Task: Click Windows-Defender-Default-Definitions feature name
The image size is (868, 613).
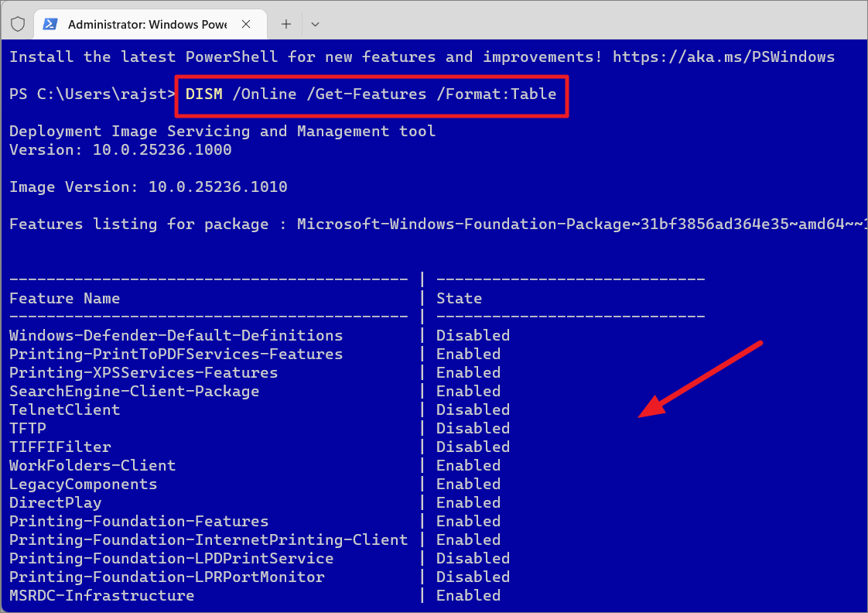Action: (x=176, y=335)
